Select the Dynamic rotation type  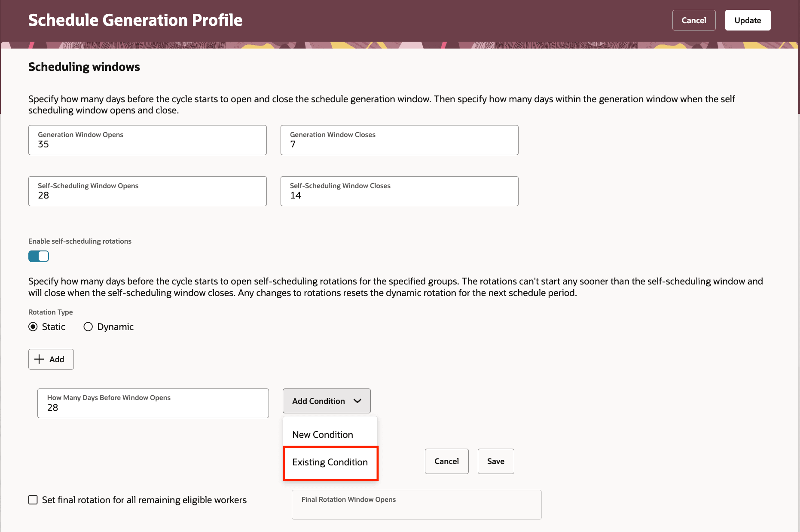(x=88, y=327)
